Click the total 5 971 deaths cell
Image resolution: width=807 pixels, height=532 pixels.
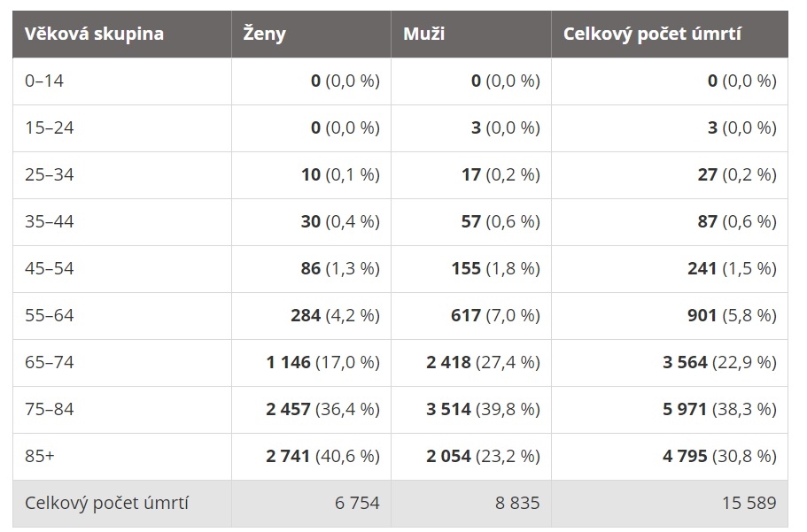pos(685,409)
